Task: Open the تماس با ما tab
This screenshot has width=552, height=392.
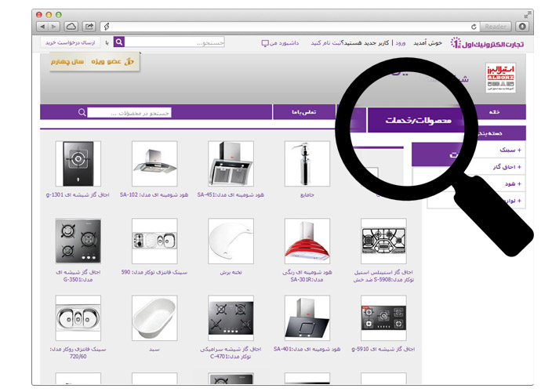Action: point(303,112)
